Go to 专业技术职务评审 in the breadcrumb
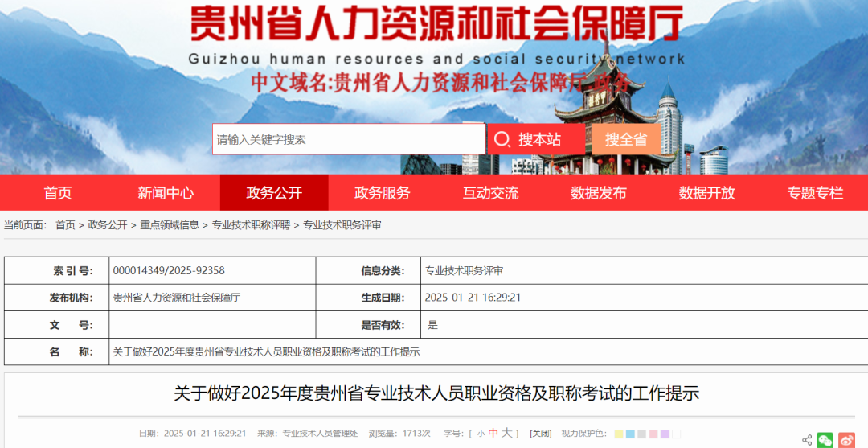 pos(342,225)
